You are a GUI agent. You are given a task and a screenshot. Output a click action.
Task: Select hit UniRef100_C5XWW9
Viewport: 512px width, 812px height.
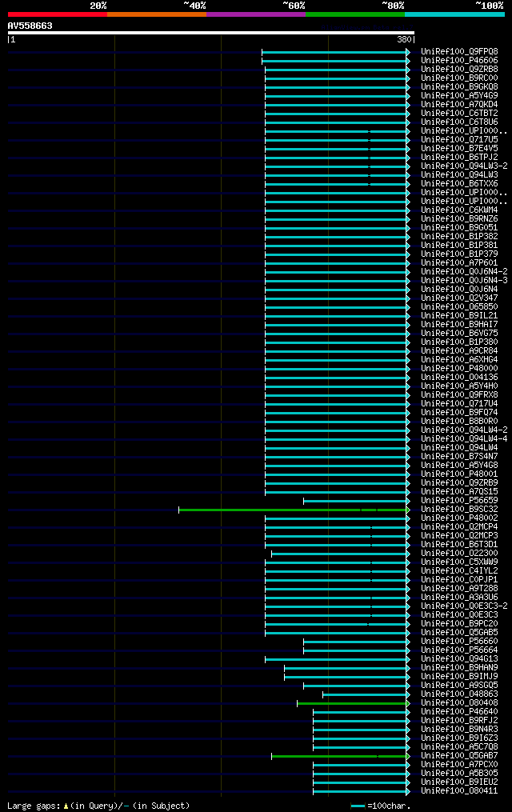(x=459, y=562)
